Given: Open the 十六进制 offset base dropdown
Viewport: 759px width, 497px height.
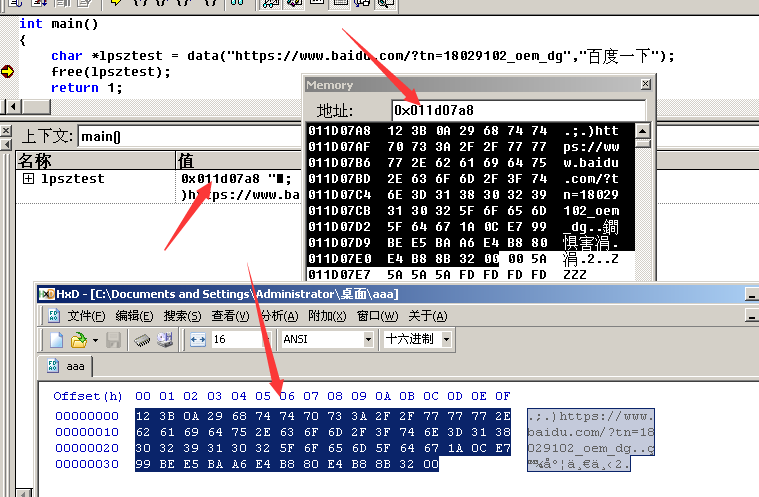Looking at the screenshot, I should tap(446, 340).
